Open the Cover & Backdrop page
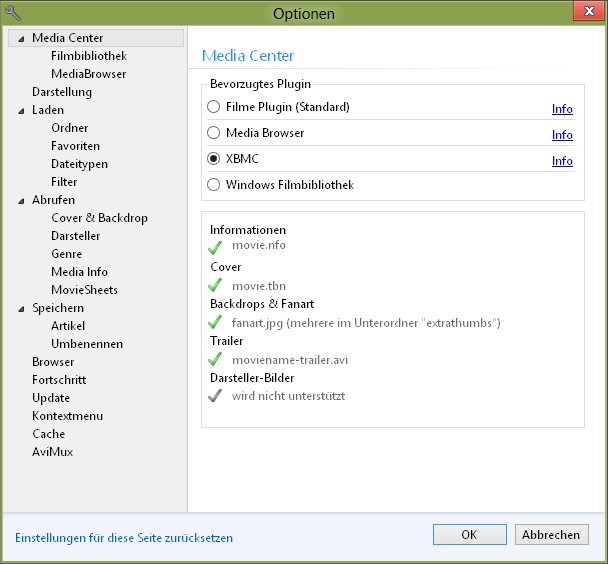This screenshot has width=608, height=564. click(x=100, y=218)
